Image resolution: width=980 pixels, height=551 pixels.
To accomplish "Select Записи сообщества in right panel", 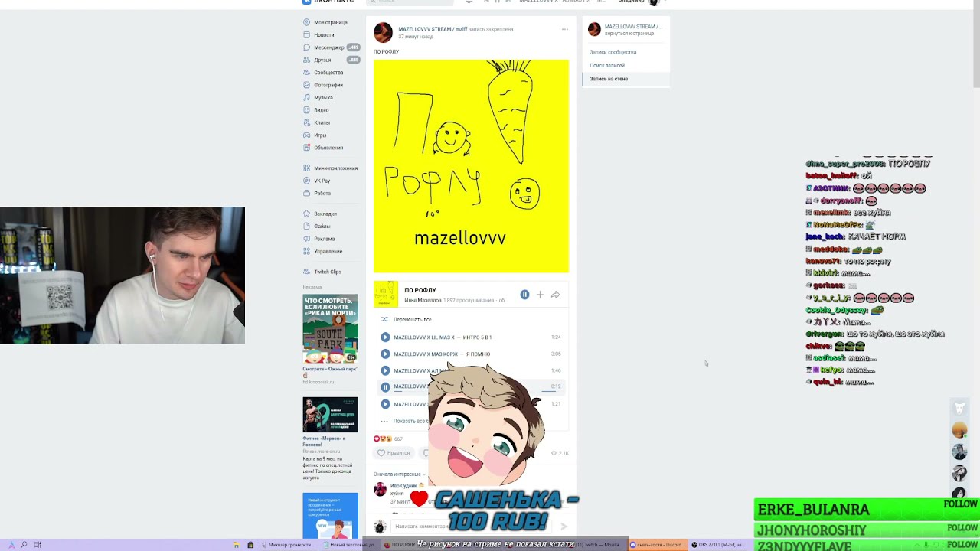I will [x=613, y=52].
